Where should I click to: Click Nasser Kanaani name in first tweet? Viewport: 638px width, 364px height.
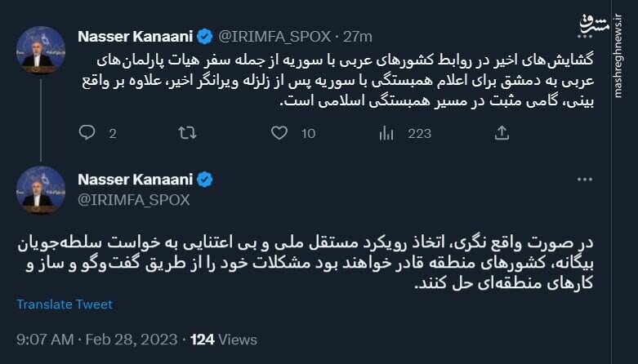pos(136,36)
